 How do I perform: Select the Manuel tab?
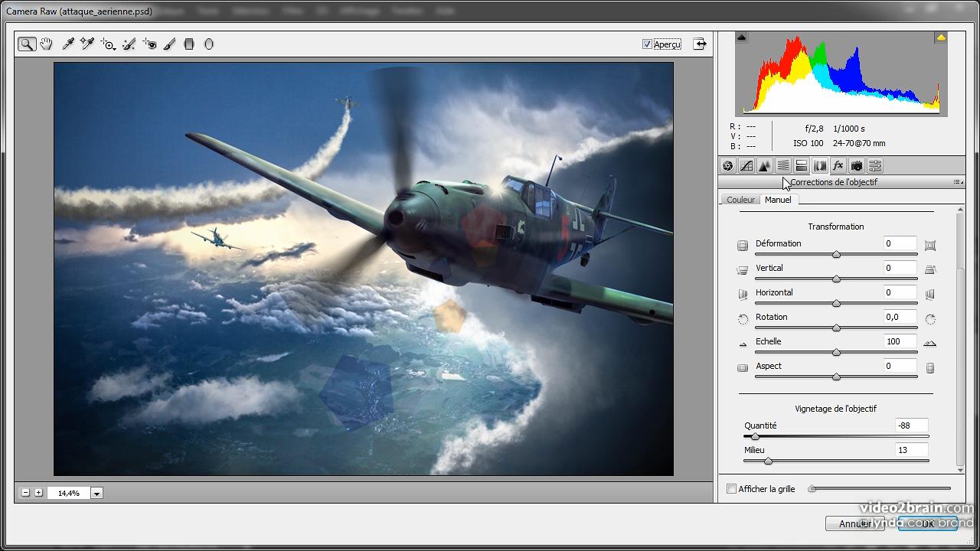tap(778, 200)
